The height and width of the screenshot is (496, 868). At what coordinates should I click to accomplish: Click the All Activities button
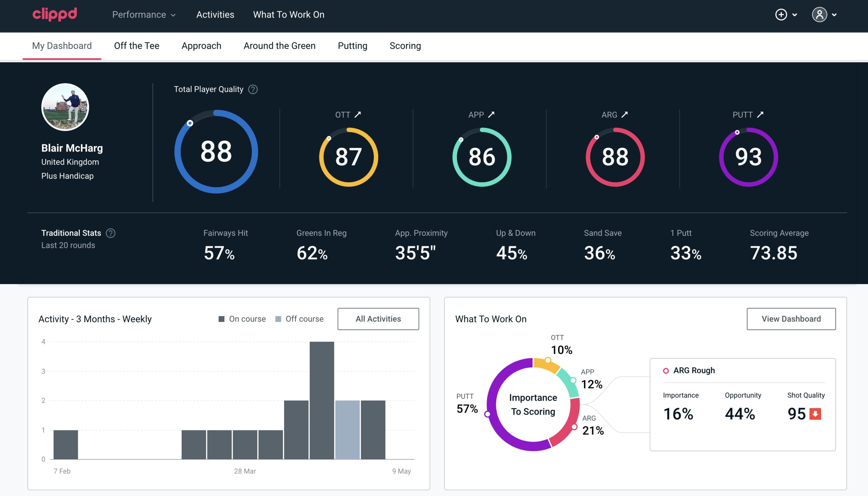(378, 318)
